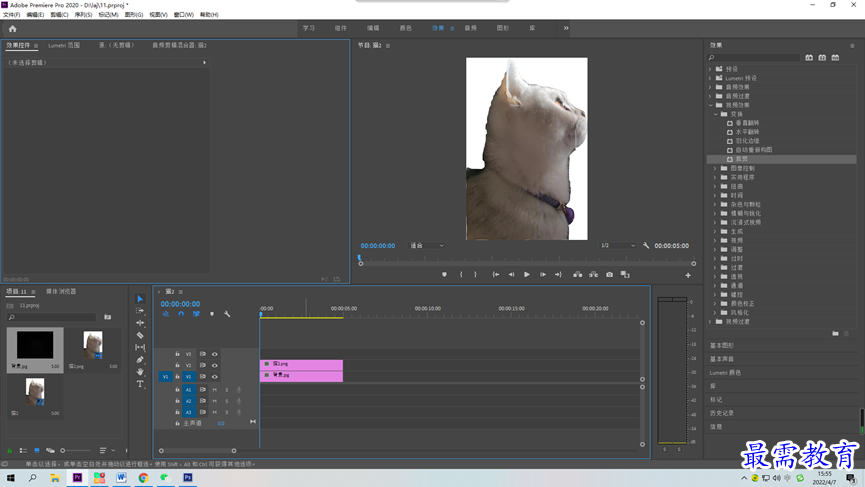865x487 pixels.
Task: Click Export Frame camera icon
Action: (x=610, y=275)
